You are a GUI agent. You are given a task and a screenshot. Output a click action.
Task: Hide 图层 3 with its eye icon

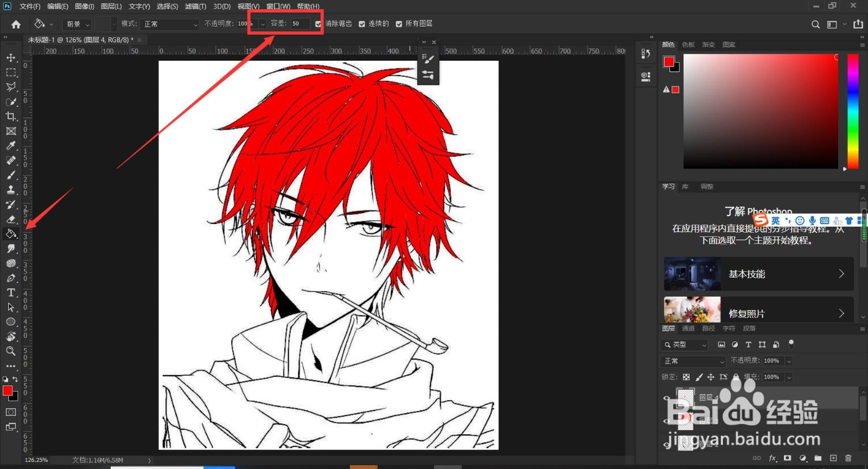click(x=667, y=421)
